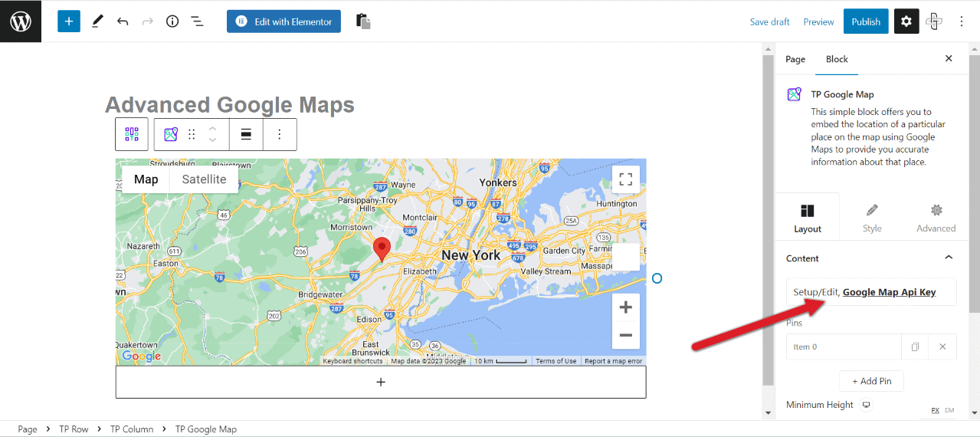
Task: Click the Advanced Google Maps page title
Action: [x=230, y=104]
